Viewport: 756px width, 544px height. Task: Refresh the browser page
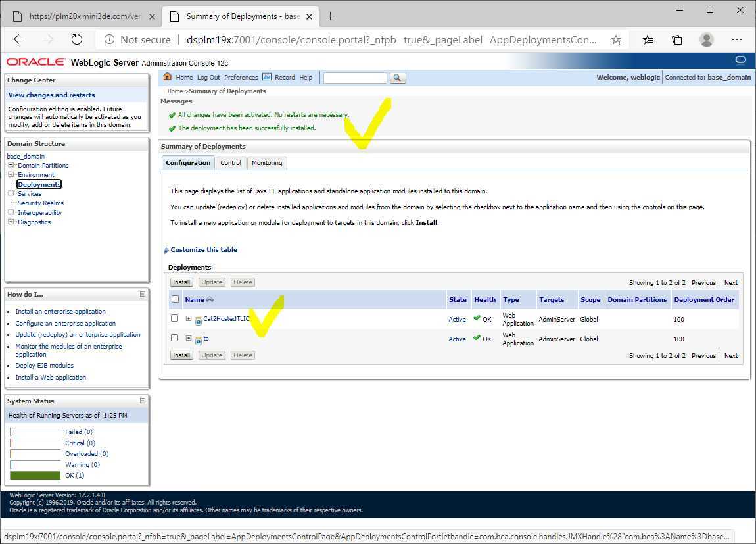77,39
